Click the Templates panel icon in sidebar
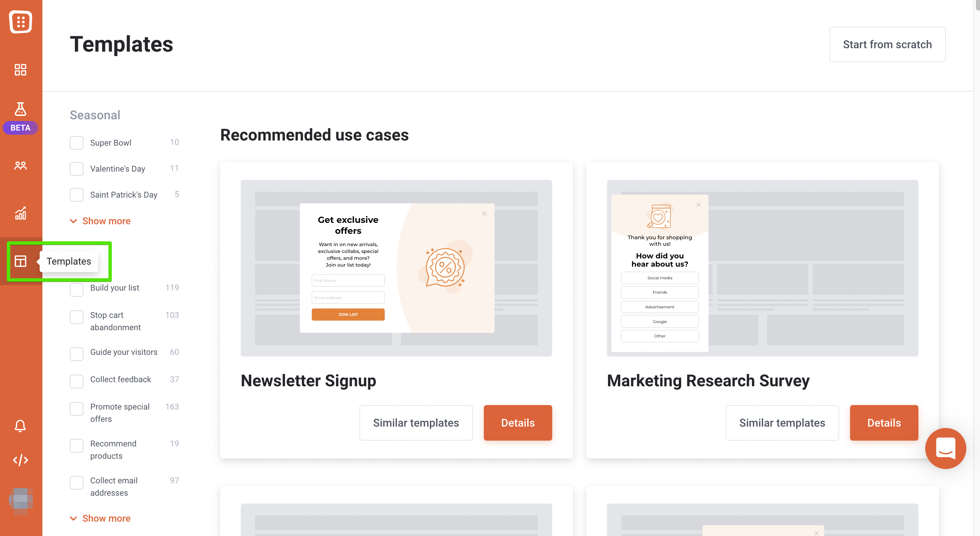 pyautogui.click(x=20, y=261)
